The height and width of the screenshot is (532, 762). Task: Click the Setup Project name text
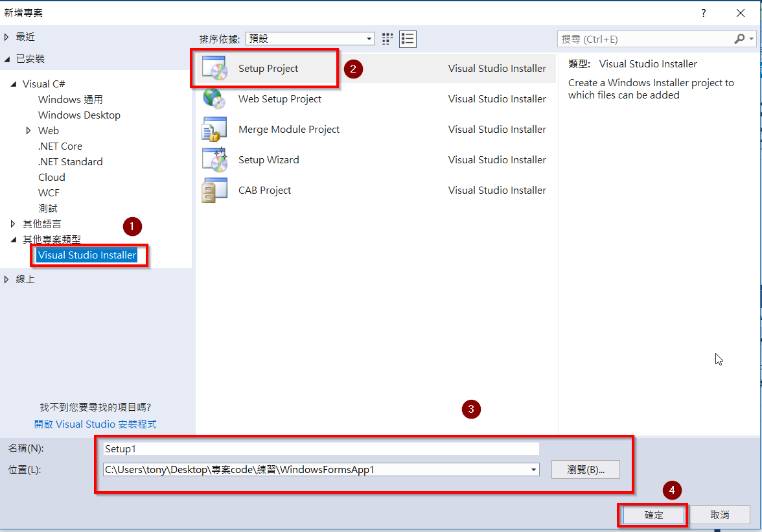pyautogui.click(x=268, y=69)
